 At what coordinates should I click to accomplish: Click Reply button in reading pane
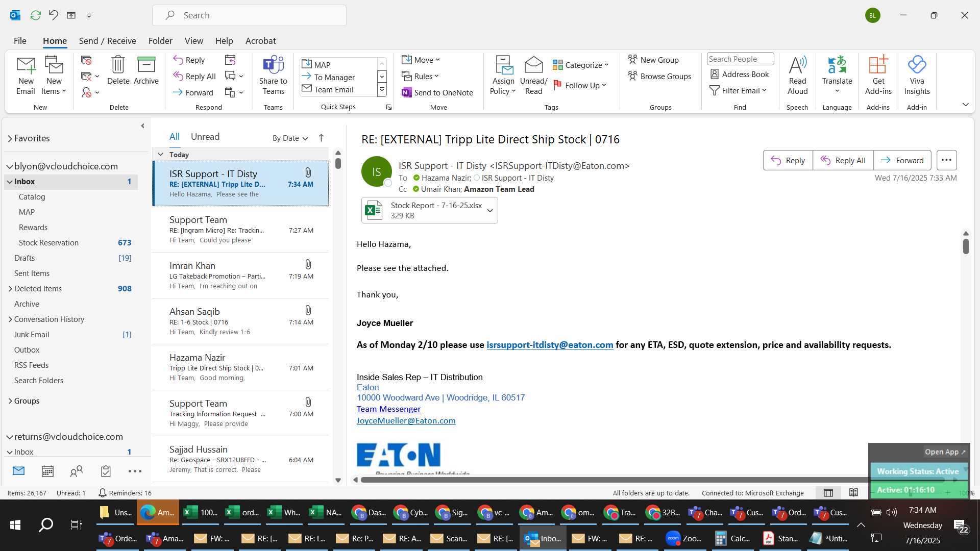[788, 160]
